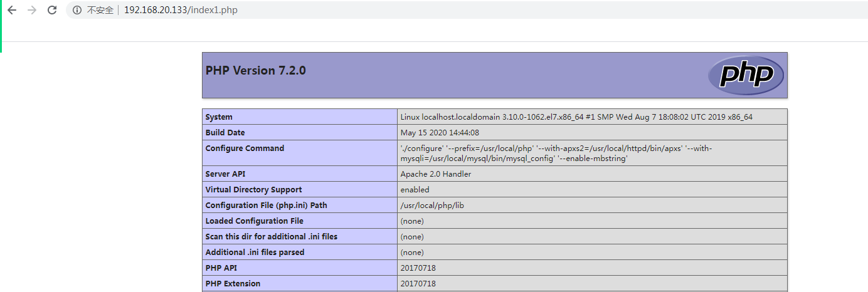Click '(none)' in the Scan this dir row

pyautogui.click(x=412, y=237)
